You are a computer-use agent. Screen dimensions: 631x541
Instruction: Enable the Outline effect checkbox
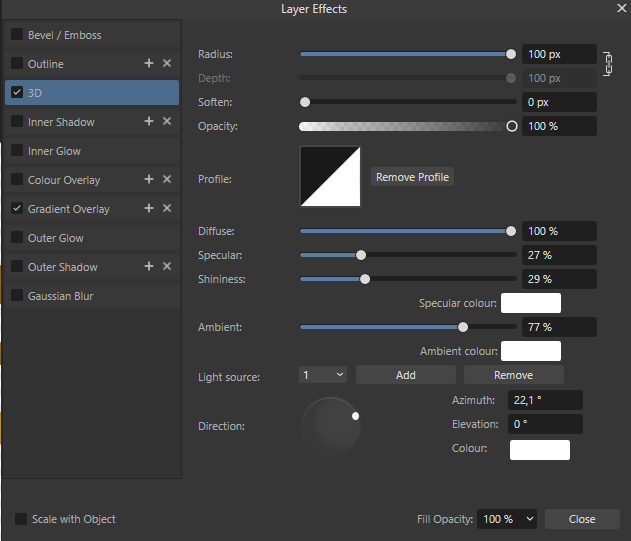17,63
